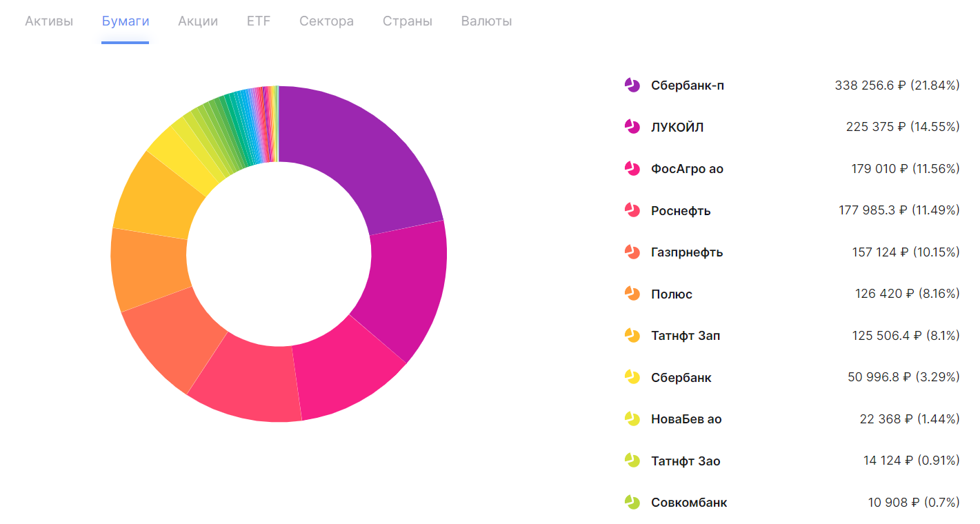Click the ФосАгро ао legend label
This screenshot has width=980, height=524.
(687, 169)
